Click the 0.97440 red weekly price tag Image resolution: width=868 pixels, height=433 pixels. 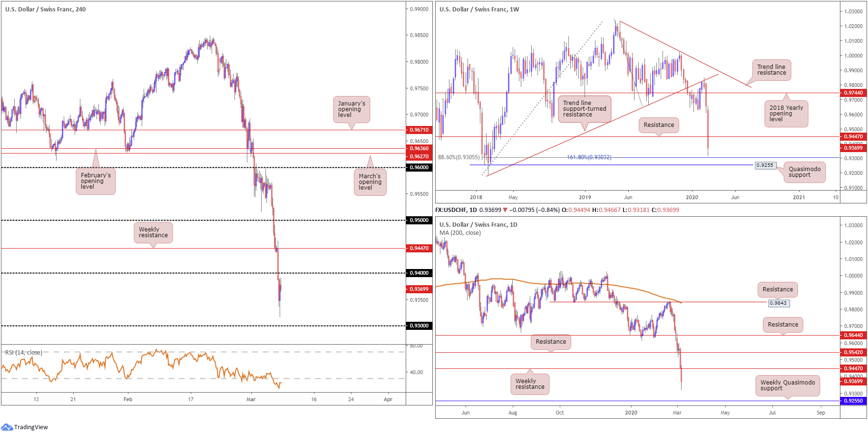(x=853, y=93)
